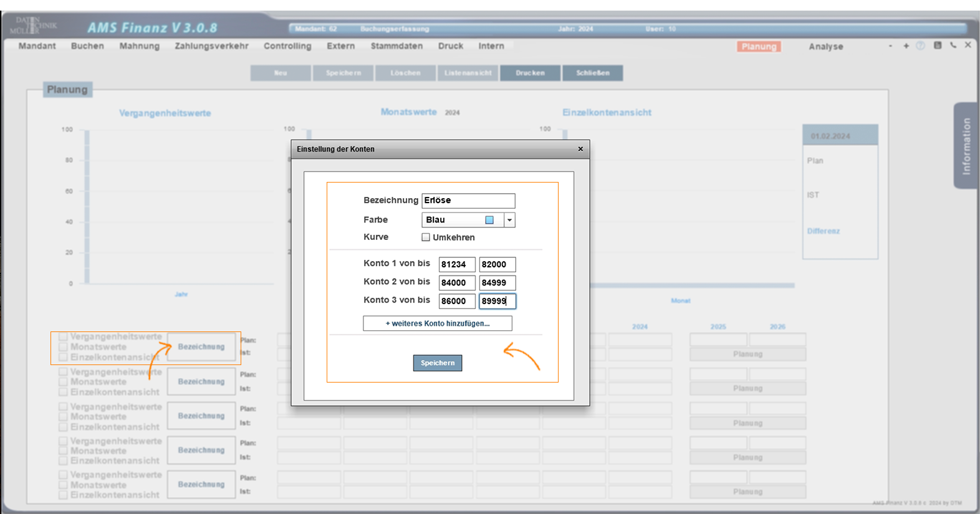Screen dimensions: 980x514
Task: Tick first row's Einzelkontenansicht checkbox
Action: pos(63,358)
